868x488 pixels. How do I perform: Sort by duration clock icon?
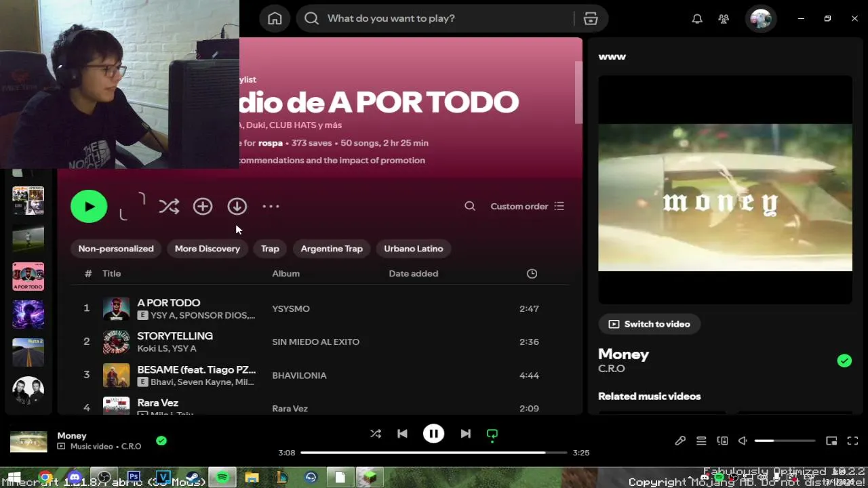(x=532, y=273)
